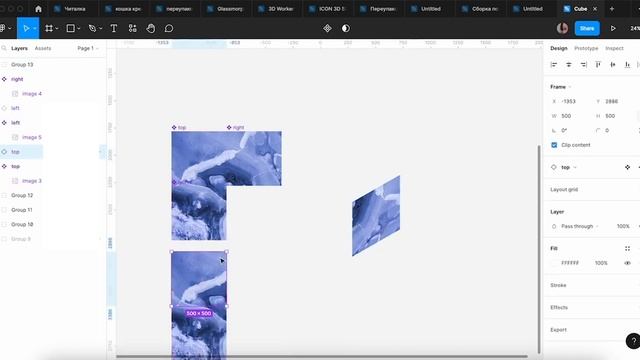640x360 pixels.
Task: Open the Figma main menu icon
Action: pyautogui.click(x=3, y=28)
